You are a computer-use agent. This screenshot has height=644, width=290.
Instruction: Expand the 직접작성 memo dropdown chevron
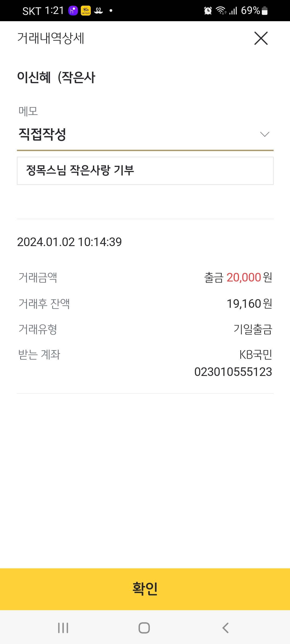point(264,134)
